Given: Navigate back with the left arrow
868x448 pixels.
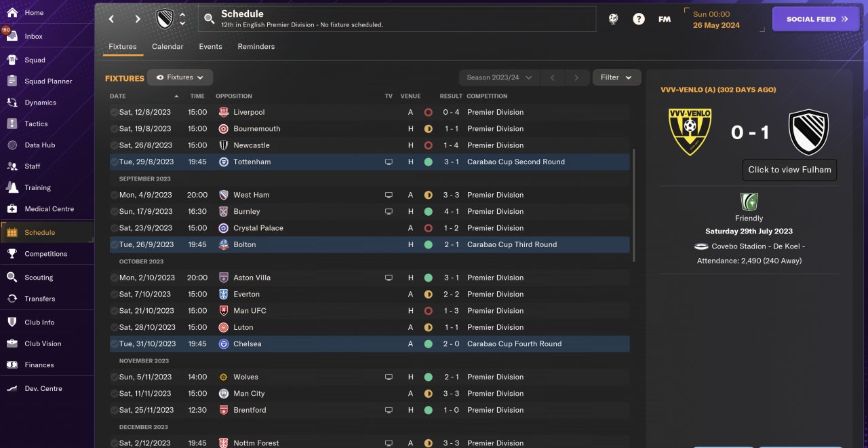Looking at the screenshot, I should coord(112,19).
